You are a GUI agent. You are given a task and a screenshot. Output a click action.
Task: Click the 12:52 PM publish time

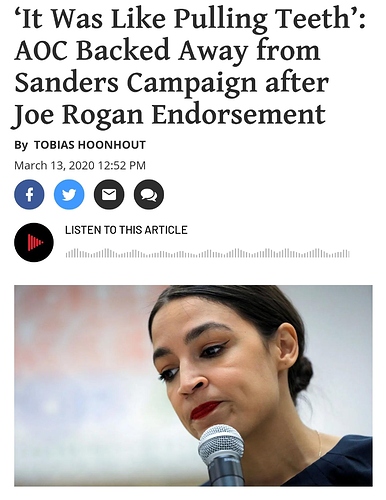pyautogui.click(x=122, y=165)
